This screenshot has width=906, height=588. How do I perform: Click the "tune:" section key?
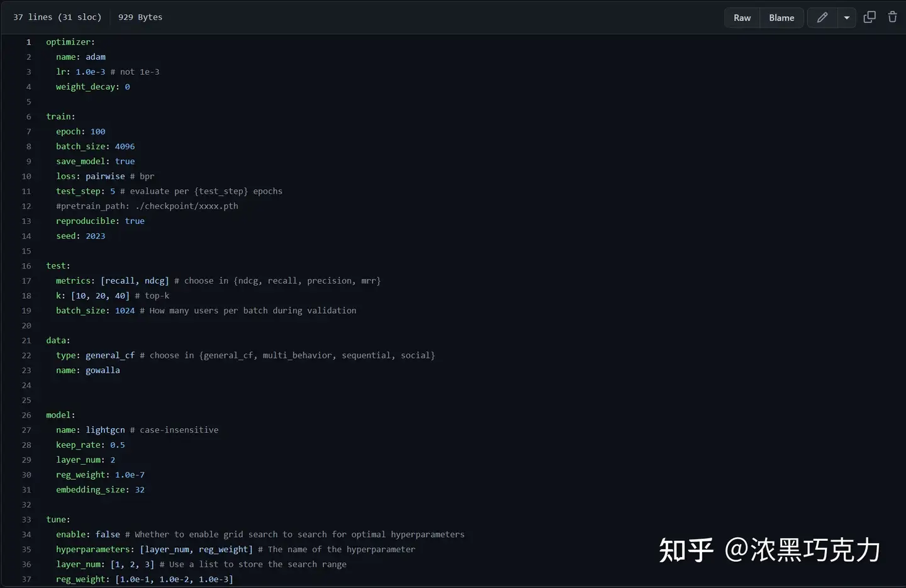59,519
